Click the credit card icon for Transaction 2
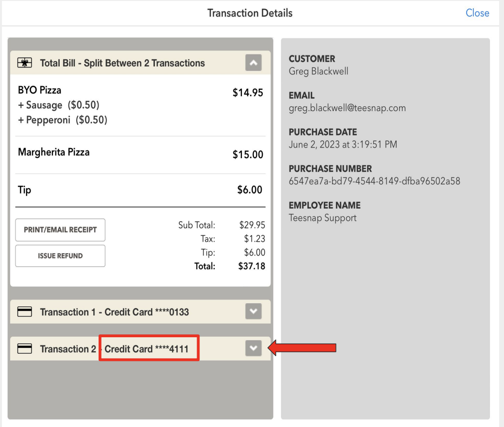Viewport: 504px width, 427px height. click(x=24, y=349)
